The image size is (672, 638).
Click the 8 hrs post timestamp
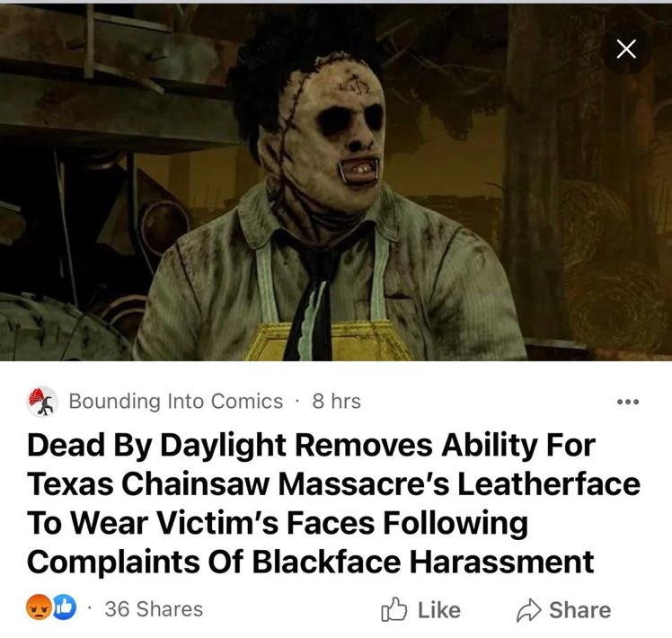tap(336, 402)
